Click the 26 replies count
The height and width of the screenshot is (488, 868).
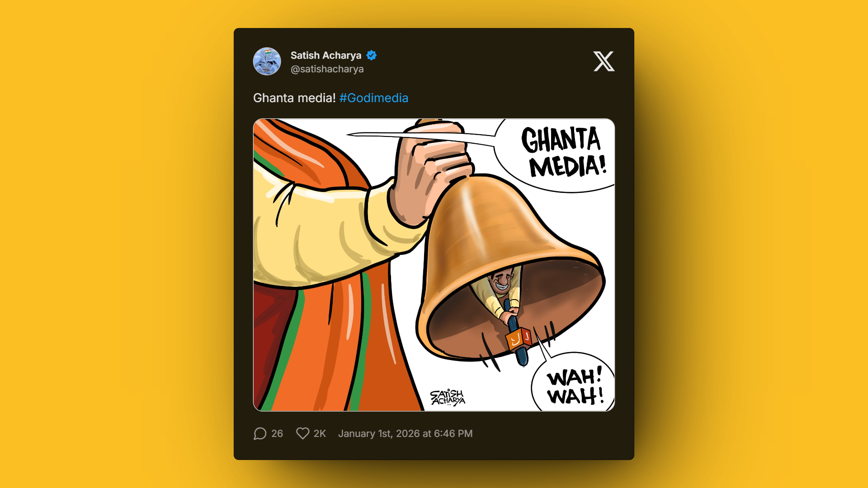click(277, 434)
